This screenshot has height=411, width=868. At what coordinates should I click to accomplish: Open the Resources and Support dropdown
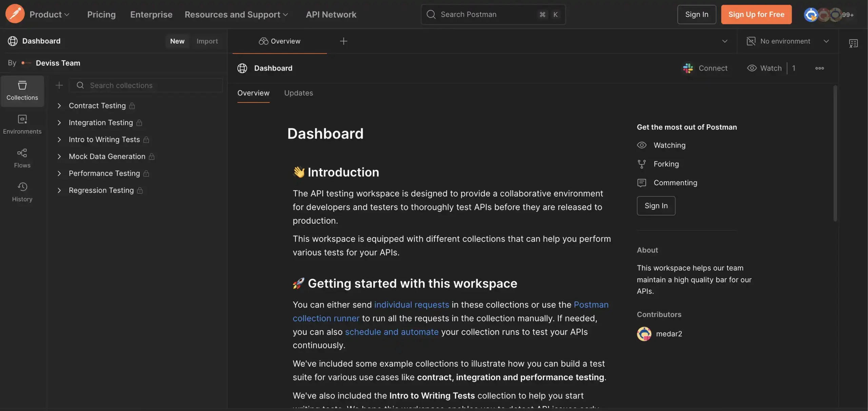[236, 15]
